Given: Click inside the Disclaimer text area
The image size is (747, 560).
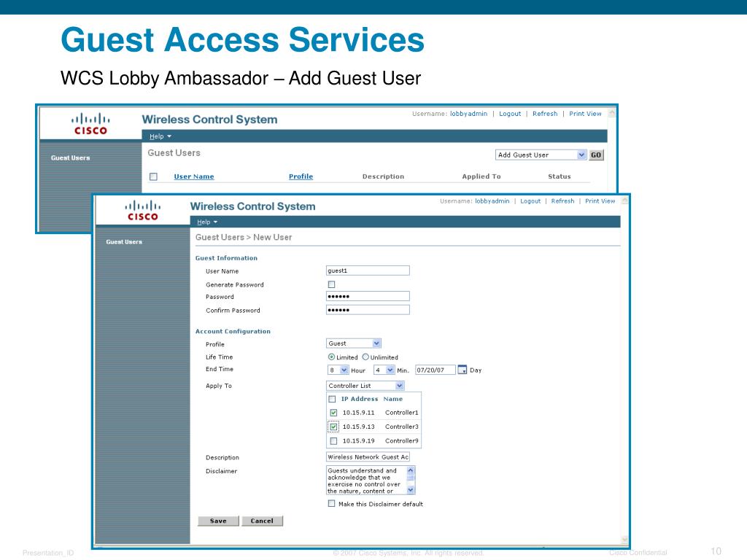Looking at the screenshot, I should pyautogui.click(x=366, y=481).
